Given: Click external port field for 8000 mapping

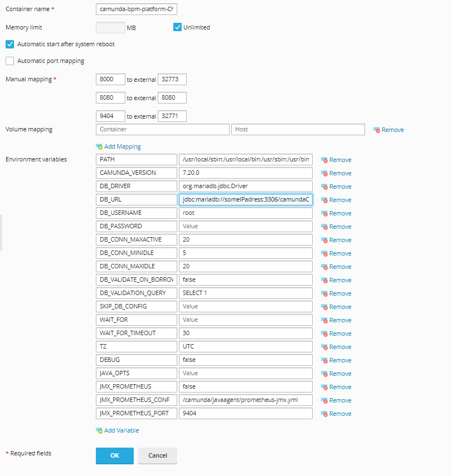Looking at the screenshot, I should (x=172, y=80).
